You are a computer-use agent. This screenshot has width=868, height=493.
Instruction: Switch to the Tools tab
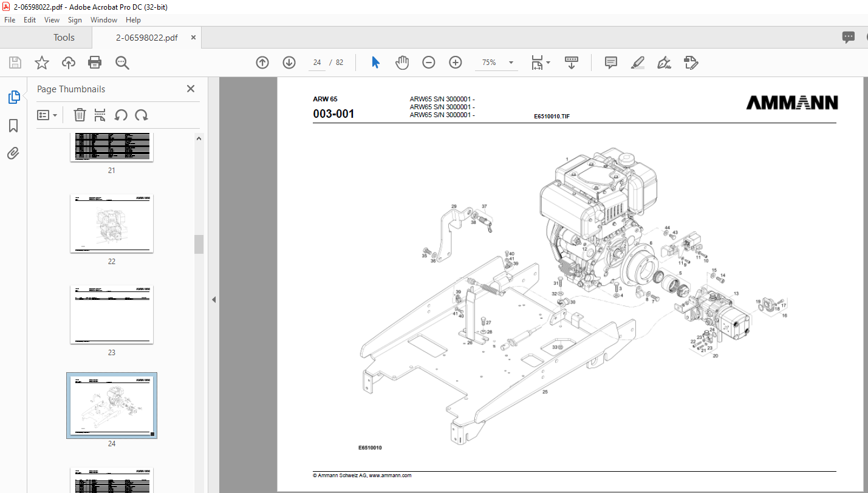pyautogui.click(x=64, y=38)
